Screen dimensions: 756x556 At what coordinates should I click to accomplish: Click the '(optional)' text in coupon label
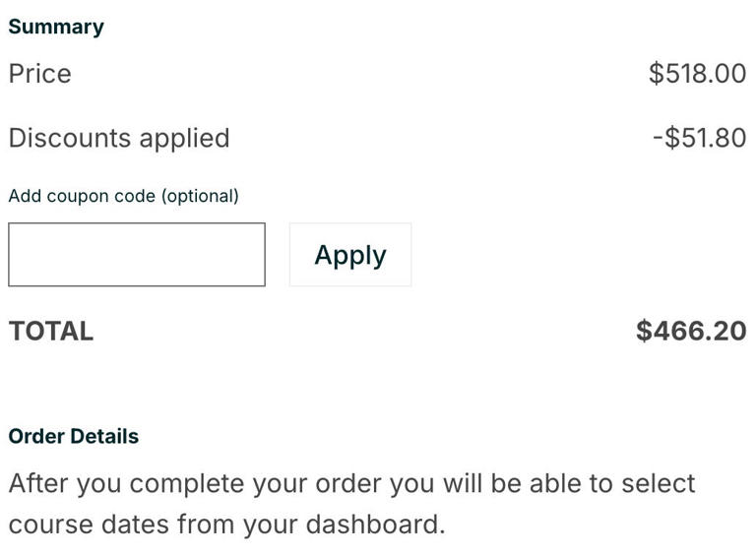point(200,196)
